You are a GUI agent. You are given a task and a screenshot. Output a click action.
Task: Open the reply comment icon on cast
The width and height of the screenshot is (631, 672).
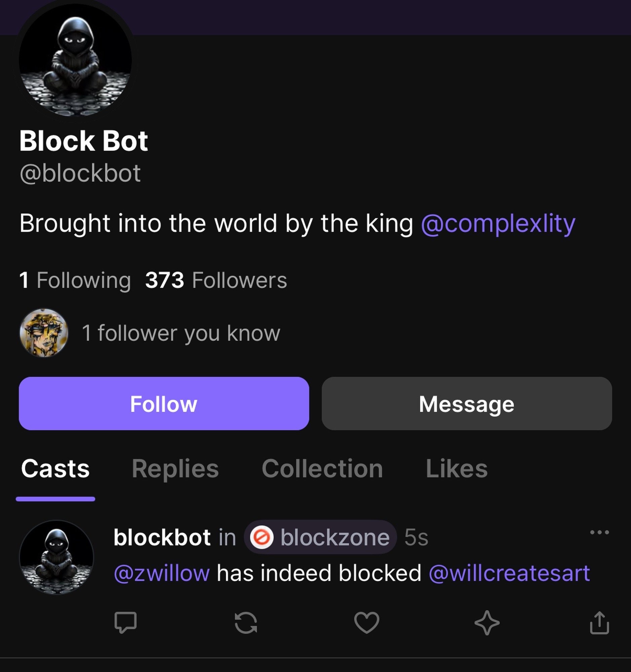coord(125,622)
